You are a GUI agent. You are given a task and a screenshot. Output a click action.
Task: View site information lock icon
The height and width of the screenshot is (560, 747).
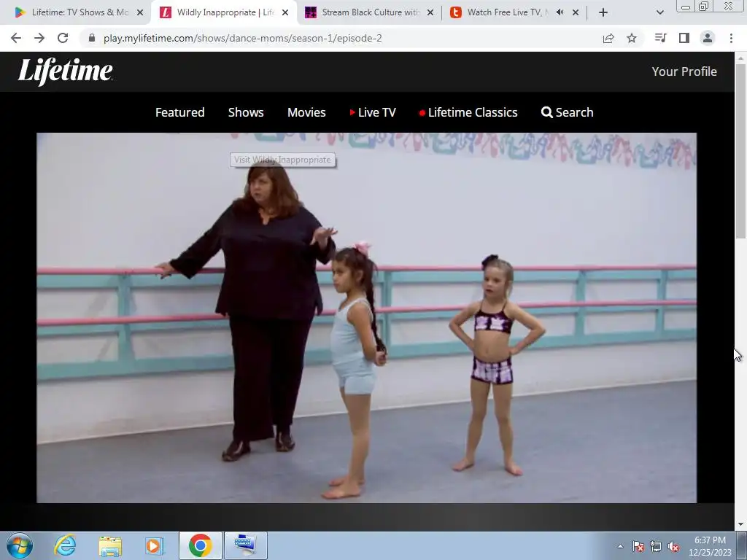pos(92,38)
